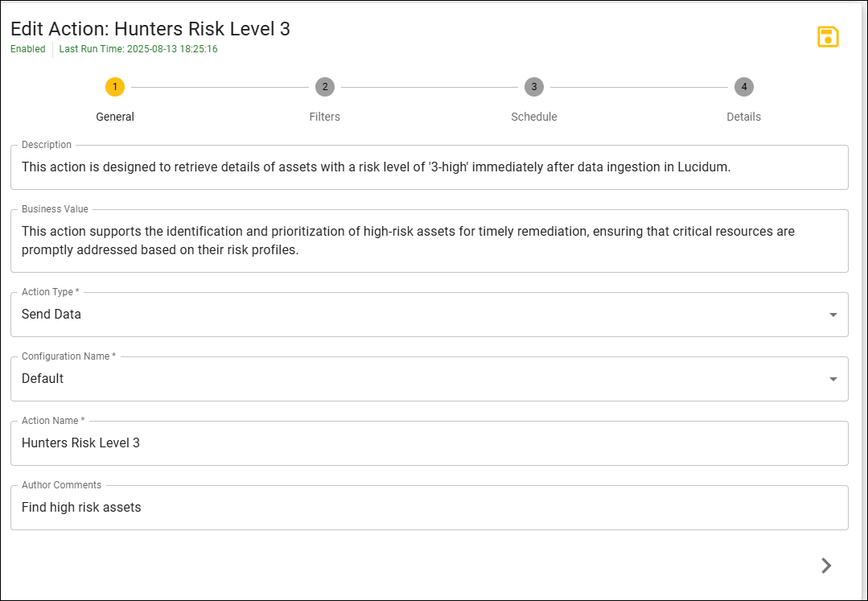868x601 pixels.
Task: Select step 3 circle in stepper
Action: coord(534,87)
